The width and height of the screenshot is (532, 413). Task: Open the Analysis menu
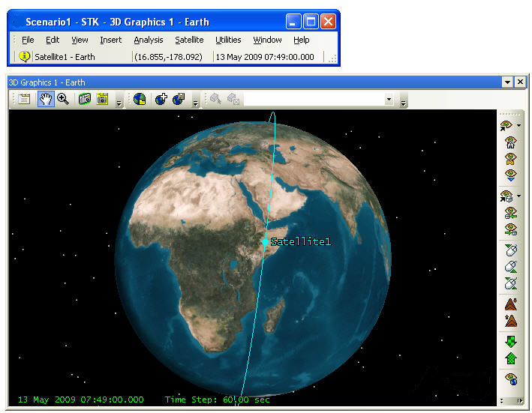pyautogui.click(x=148, y=40)
